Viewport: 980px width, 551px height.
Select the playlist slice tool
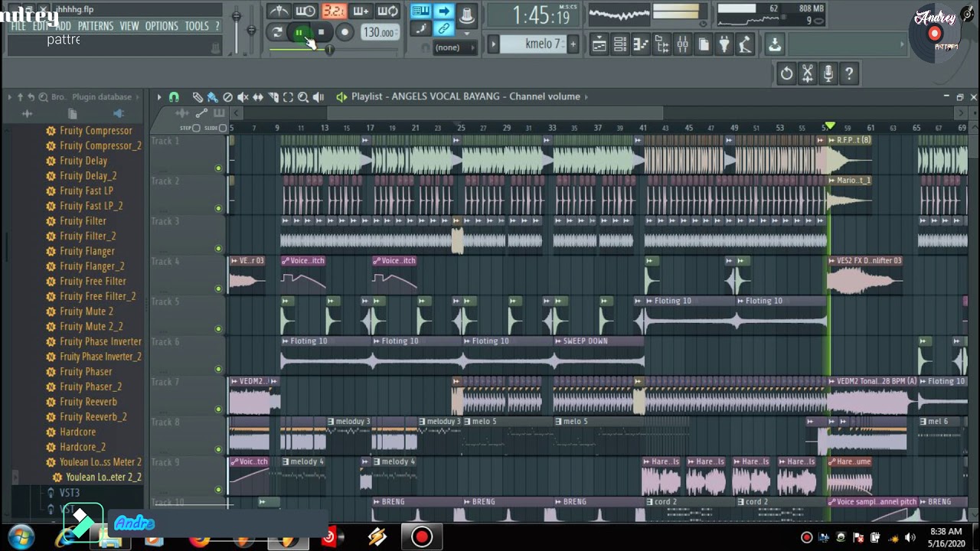[273, 97]
